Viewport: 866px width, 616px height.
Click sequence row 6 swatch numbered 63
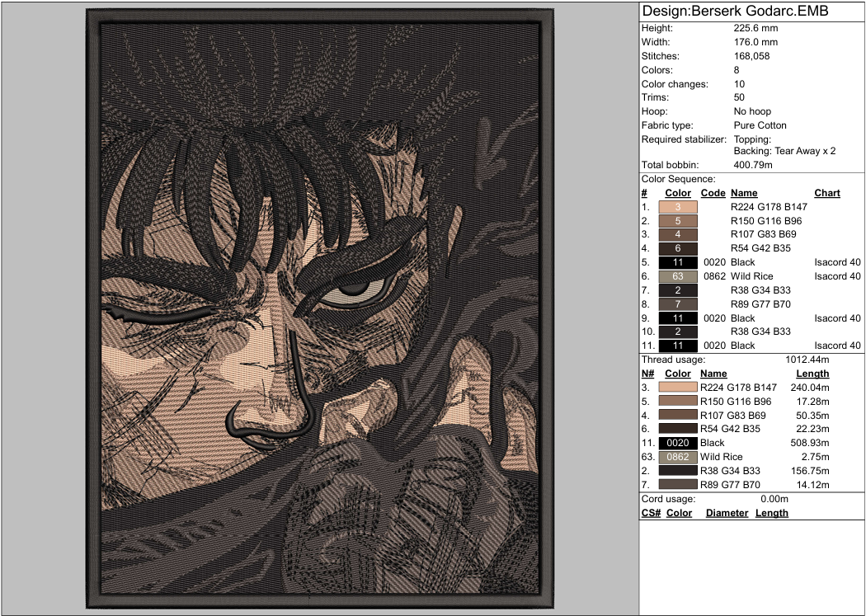pos(678,276)
